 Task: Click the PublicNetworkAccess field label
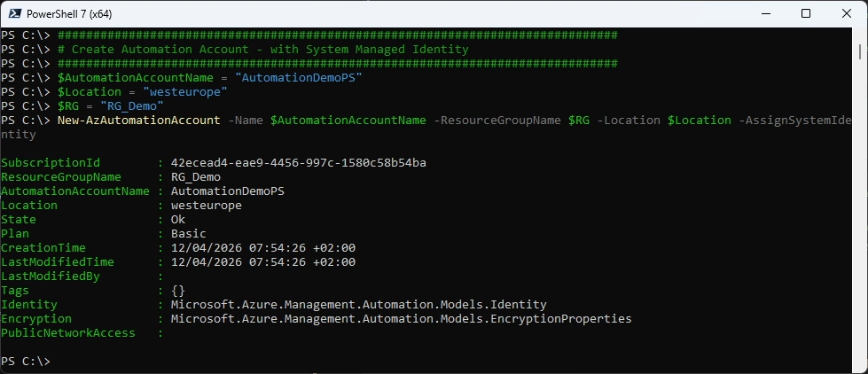tap(68, 333)
